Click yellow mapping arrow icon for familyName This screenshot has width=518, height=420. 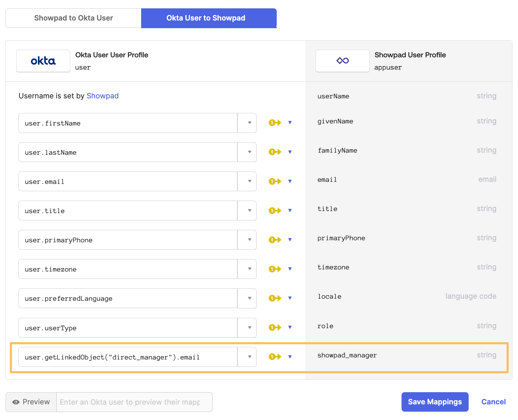[275, 152]
